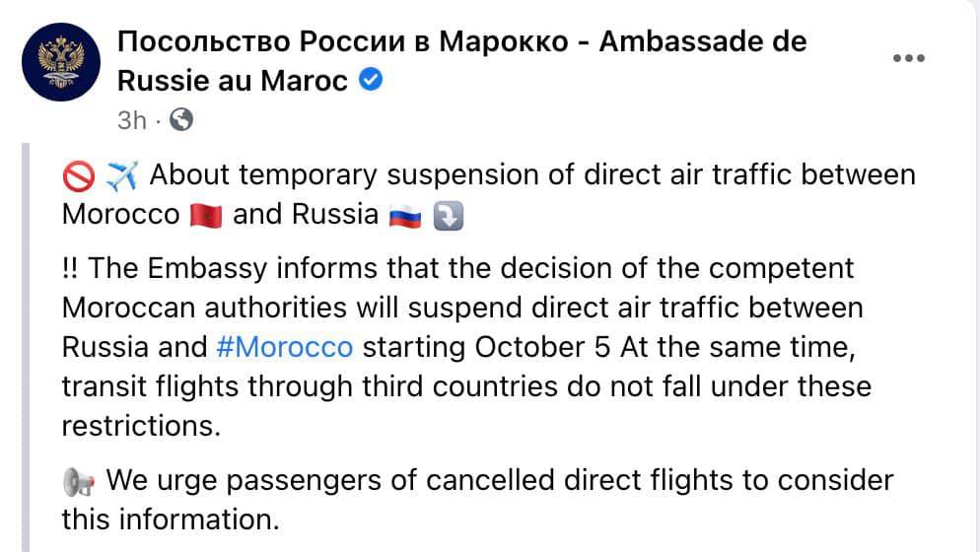Click the paragraph starting 'The Embassy informs'
This screenshot has width=980, height=552.
(x=466, y=347)
